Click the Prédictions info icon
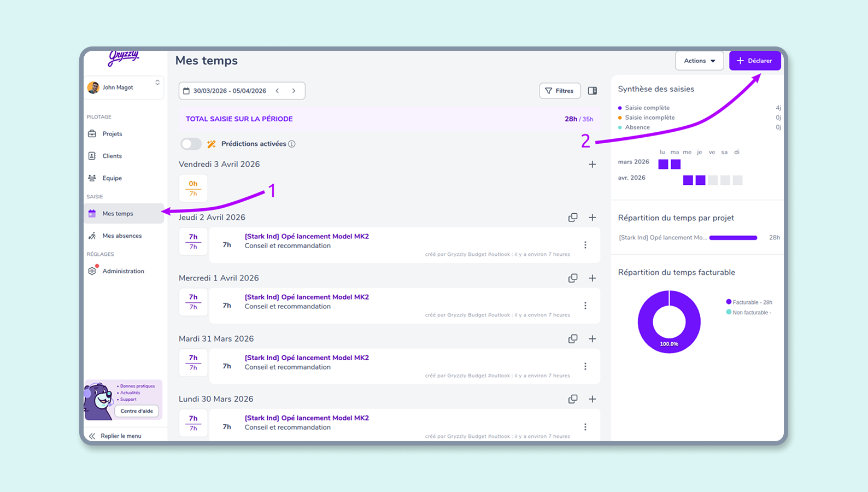The image size is (868, 492). (292, 144)
